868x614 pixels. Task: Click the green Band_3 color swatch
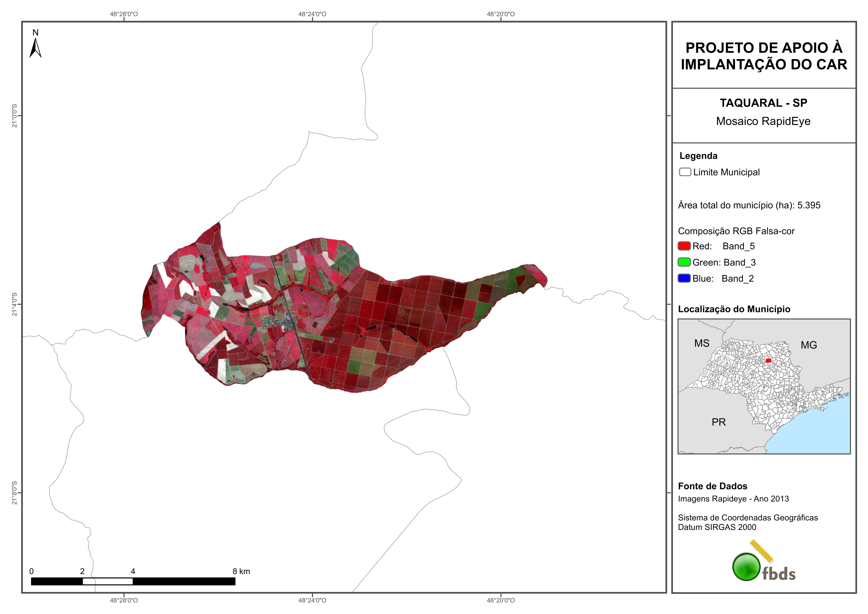coord(684,262)
